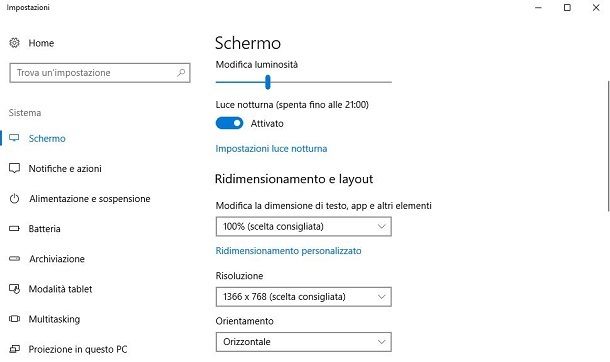Expand the 100% scaling dropdown
This screenshot has width=610, height=362.
[x=303, y=227]
